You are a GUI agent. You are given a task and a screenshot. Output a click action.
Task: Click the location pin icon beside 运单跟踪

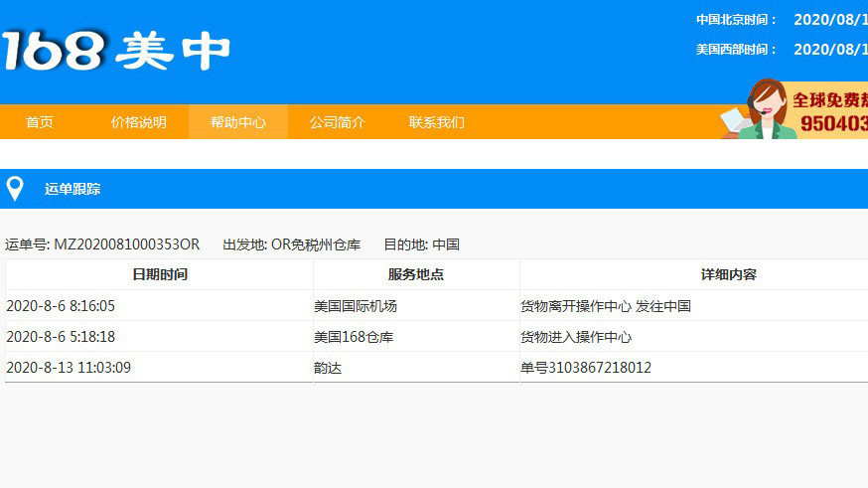pos(15,189)
